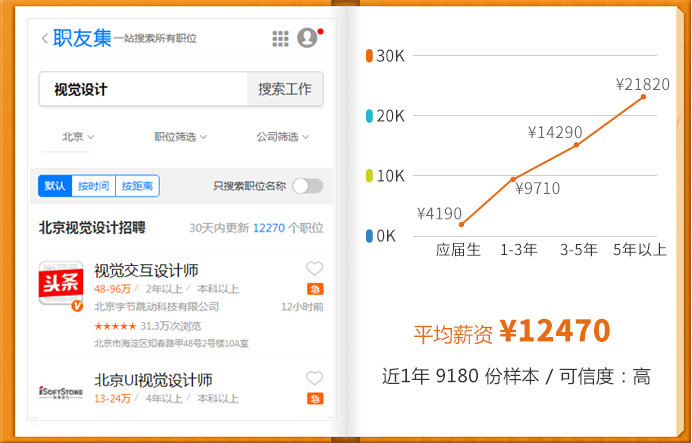Click the back arrow beside 职友集
Viewport: 692px width, 443px height.
44,38
